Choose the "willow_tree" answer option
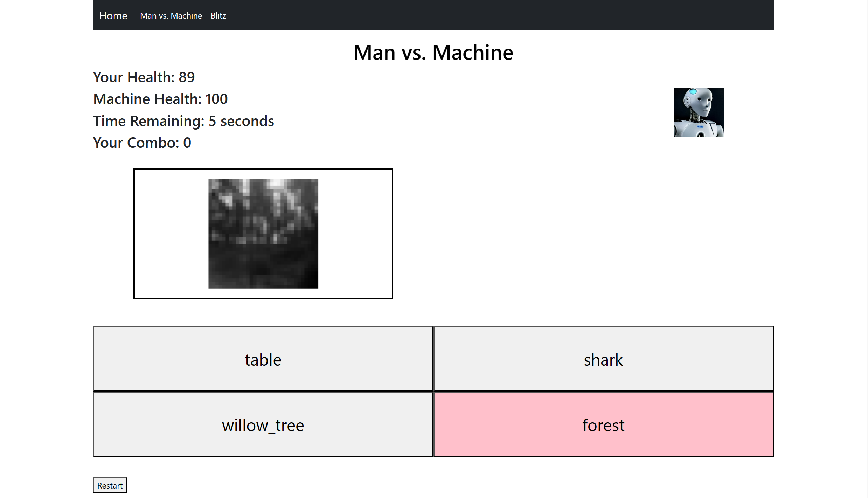This screenshot has height=498, width=868. [263, 425]
